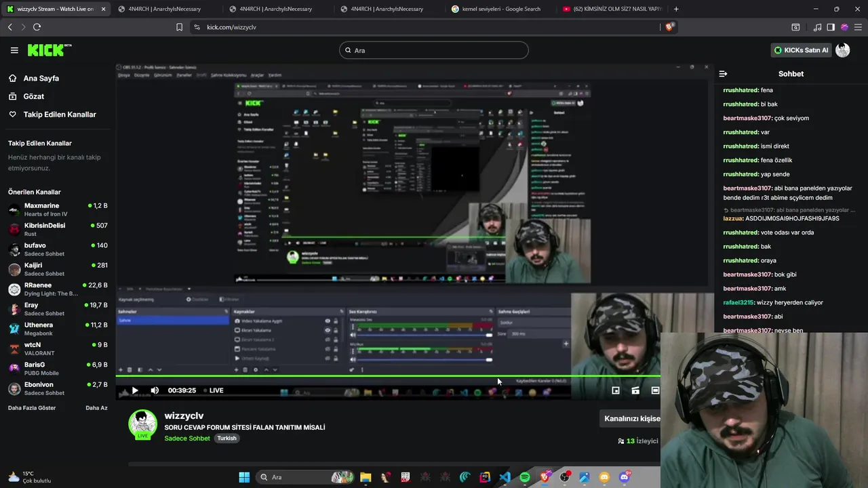
Task: Click rafael3215 username in chat
Action: tap(738, 302)
